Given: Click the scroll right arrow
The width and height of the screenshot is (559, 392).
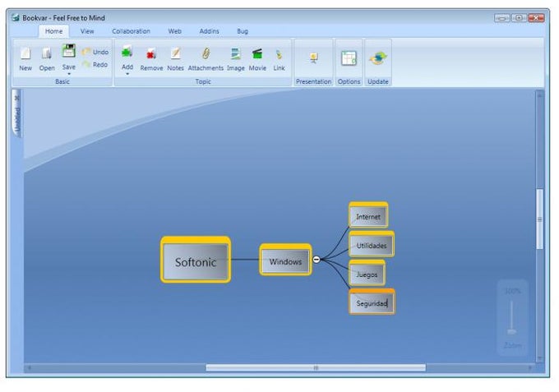Looking at the screenshot, I should point(529,368).
